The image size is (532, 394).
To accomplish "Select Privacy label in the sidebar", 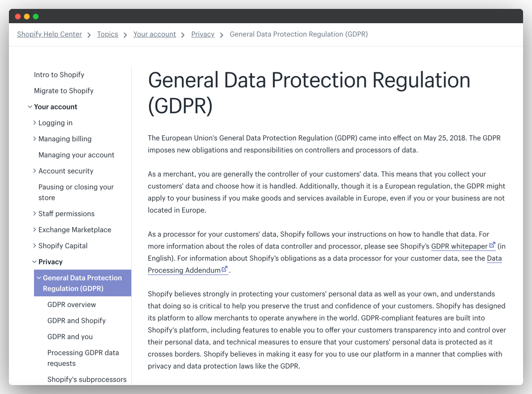I will click(x=50, y=262).
